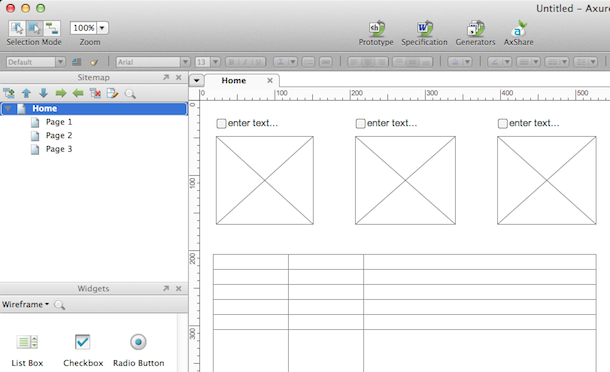Close the Home tab
The height and width of the screenshot is (372, 610).
click(270, 80)
